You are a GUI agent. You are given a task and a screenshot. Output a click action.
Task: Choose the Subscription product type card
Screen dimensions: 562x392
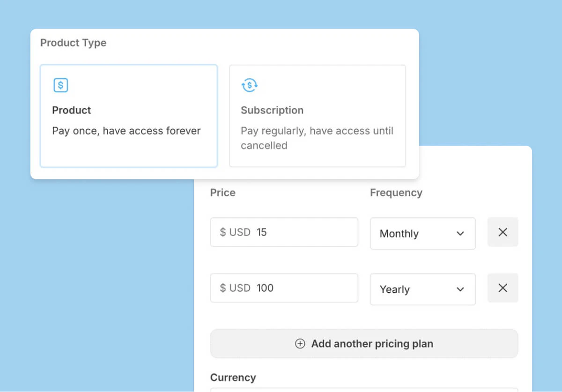[x=317, y=116]
